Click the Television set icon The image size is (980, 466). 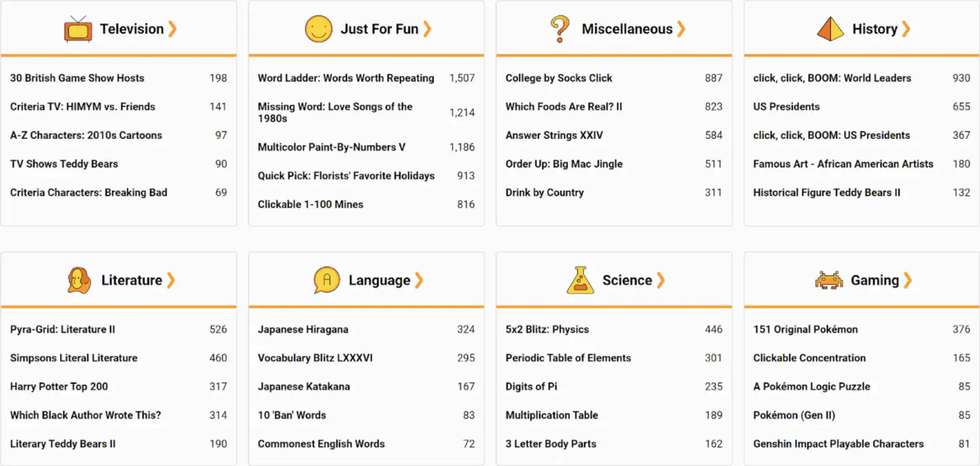[x=78, y=29]
